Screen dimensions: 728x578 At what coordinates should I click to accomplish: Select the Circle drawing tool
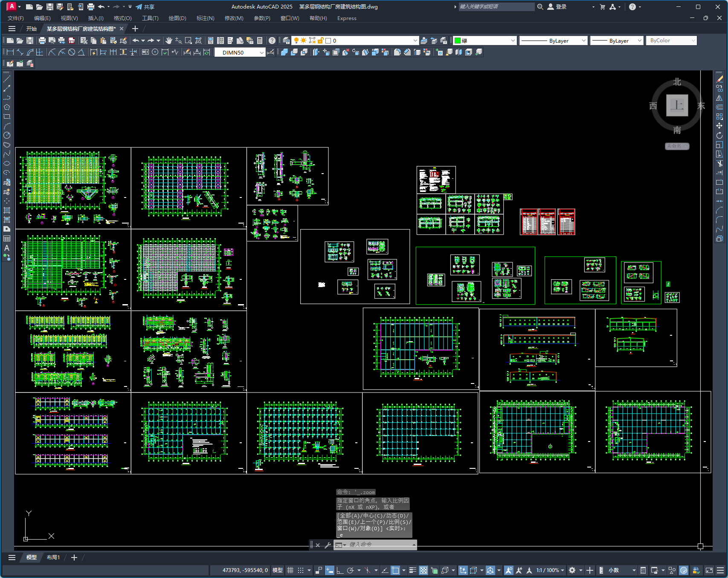(x=7, y=135)
